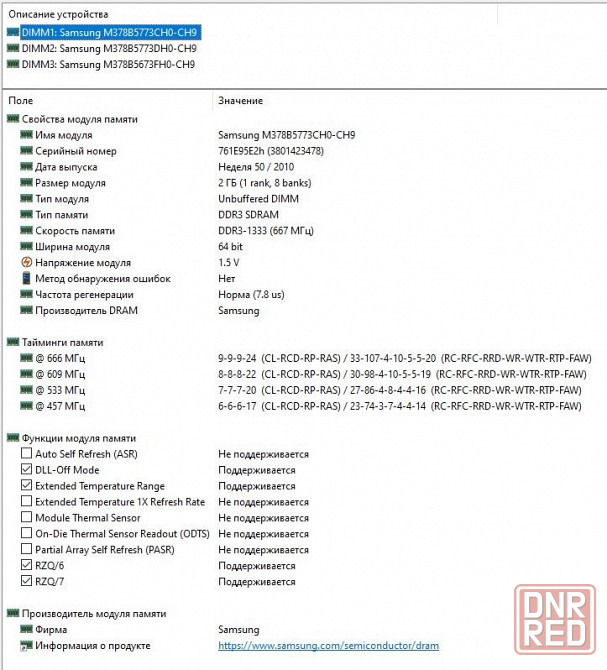Click the value 64 bit
The height and width of the screenshot is (670, 607).
pos(230,247)
